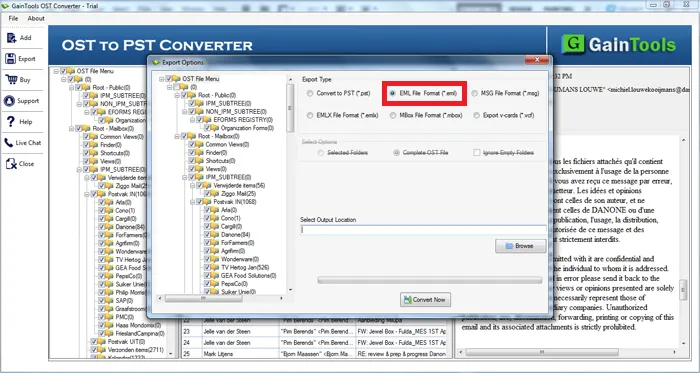The height and width of the screenshot is (373, 700).
Task: Select Export v-cards (*.vcf) radio
Action: (x=477, y=116)
